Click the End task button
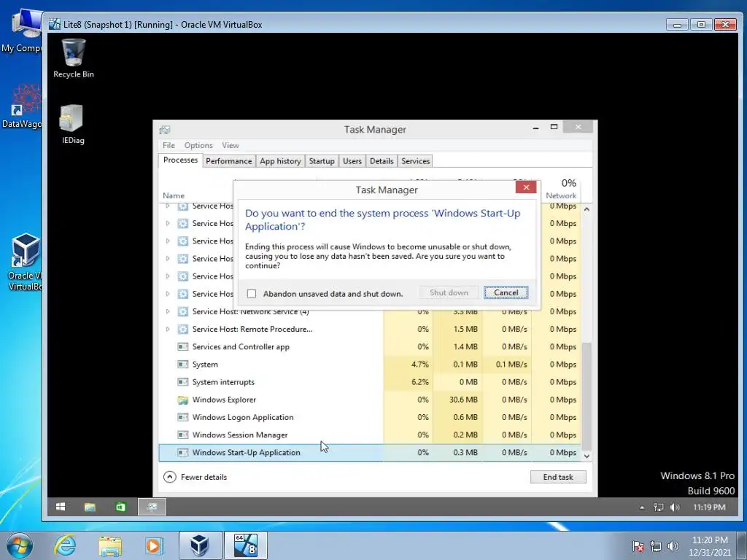The height and width of the screenshot is (560, 747). pyautogui.click(x=558, y=477)
